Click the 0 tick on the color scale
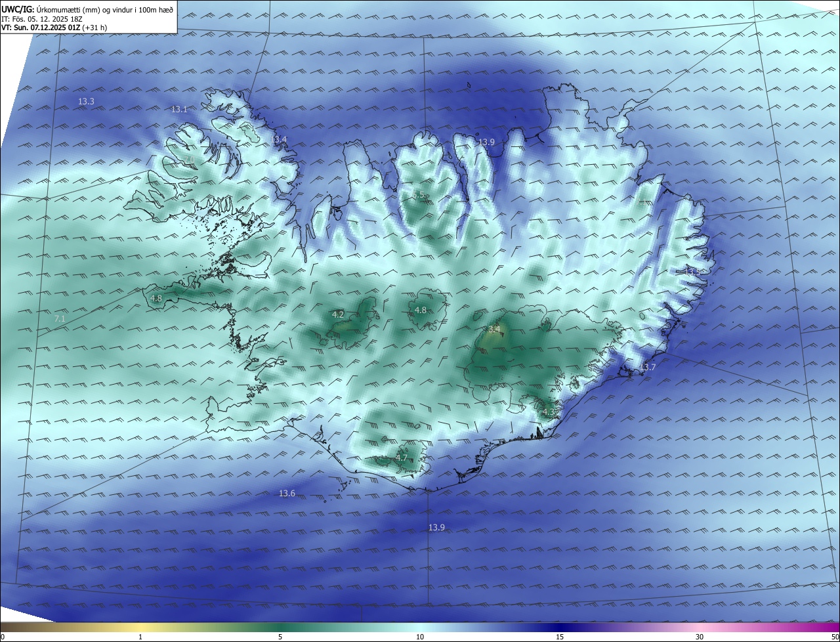 [3, 637]
